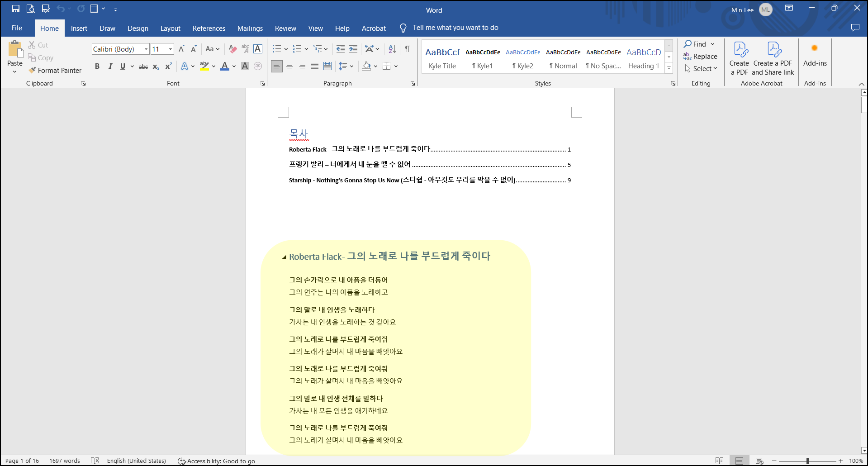Switch to the Acrobat tab
The height and width of the screenshot is (466, 868).
coord(374,28)
